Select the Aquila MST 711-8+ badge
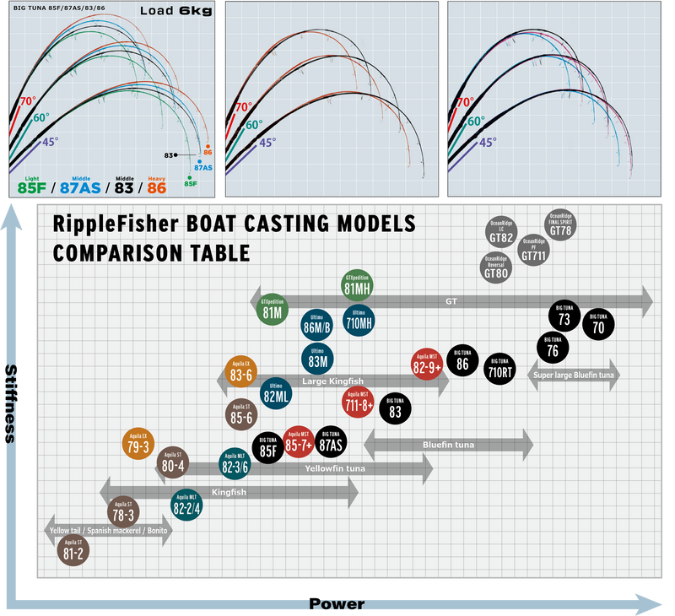675x616 pixels. pos(358,402)
